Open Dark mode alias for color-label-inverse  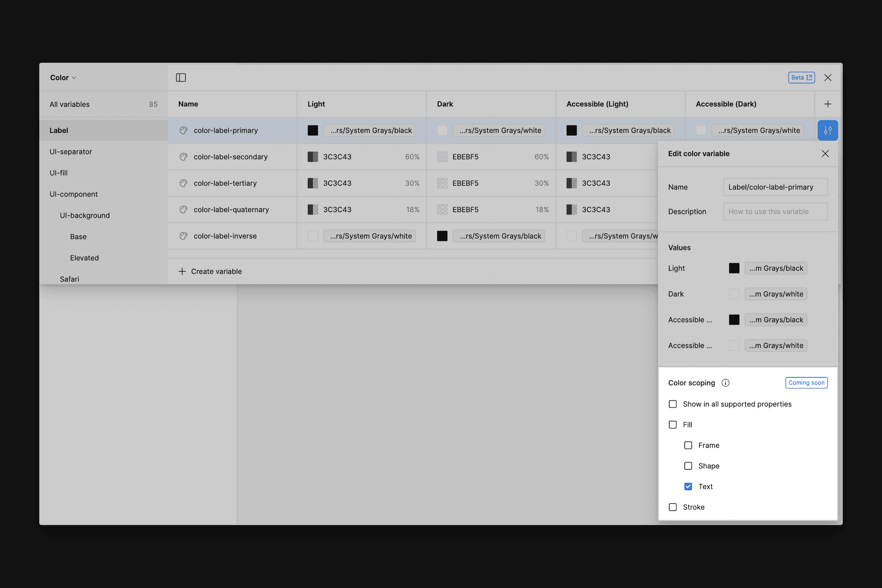click(499, 236)
